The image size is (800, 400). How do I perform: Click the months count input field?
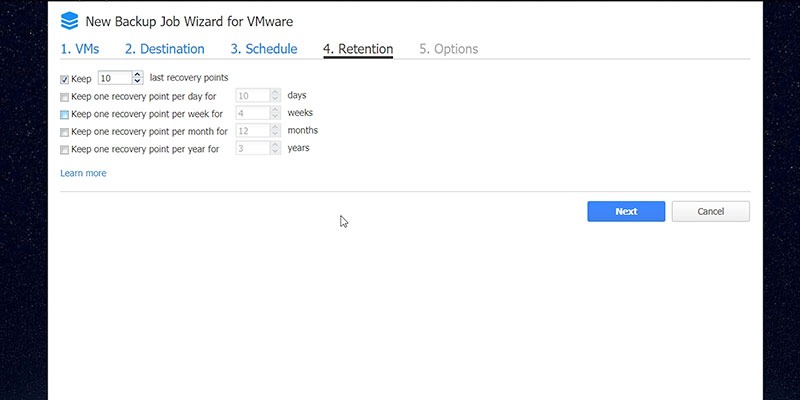click(x=253, y=131)
